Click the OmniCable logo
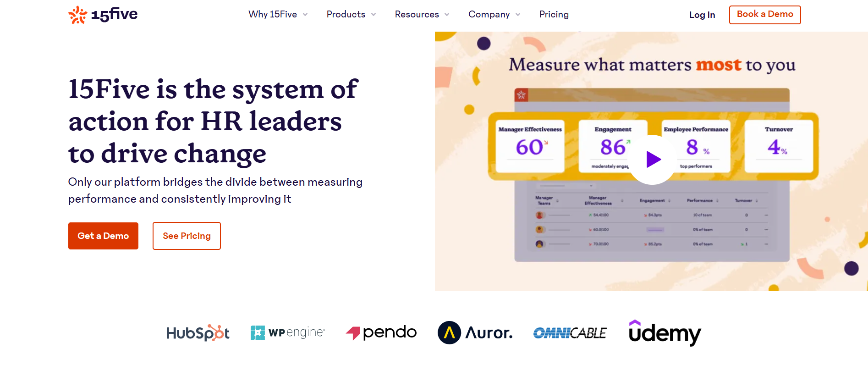Image resolution: width=868 pixels, height=376 pixels. coord(570,333)
